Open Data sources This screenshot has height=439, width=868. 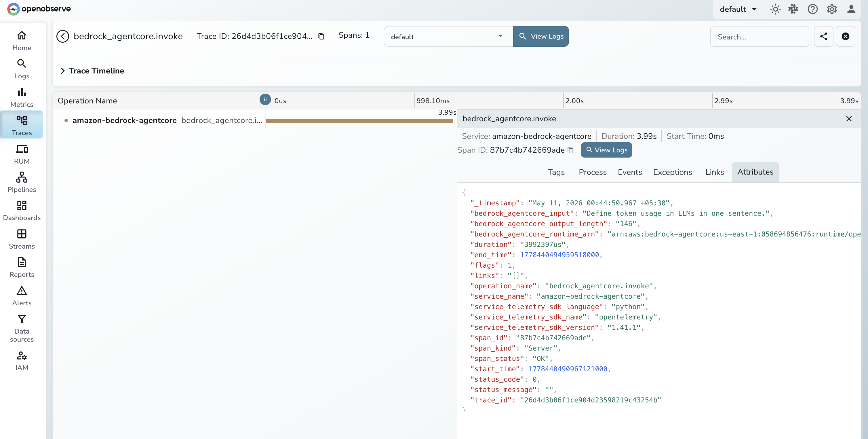22,328
